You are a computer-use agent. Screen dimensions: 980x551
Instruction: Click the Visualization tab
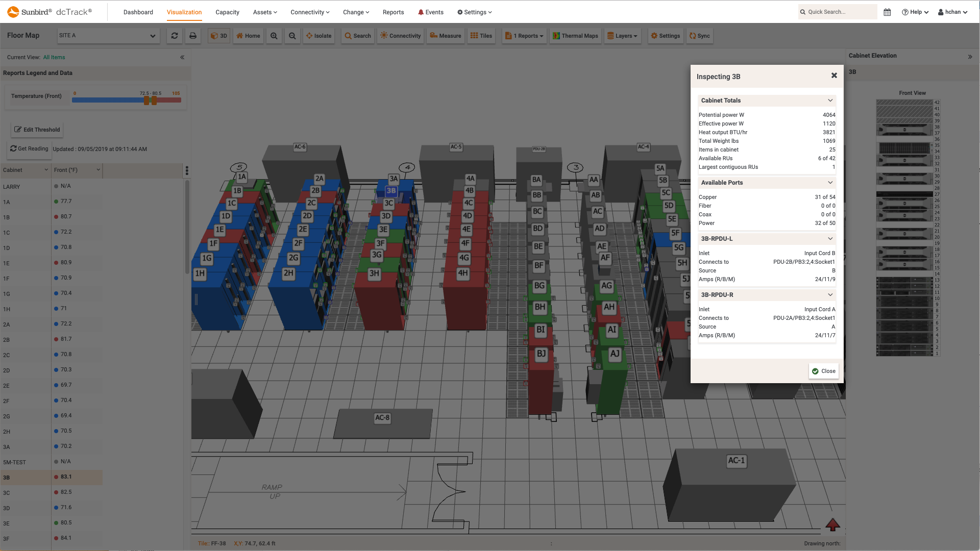coord(184,12)
